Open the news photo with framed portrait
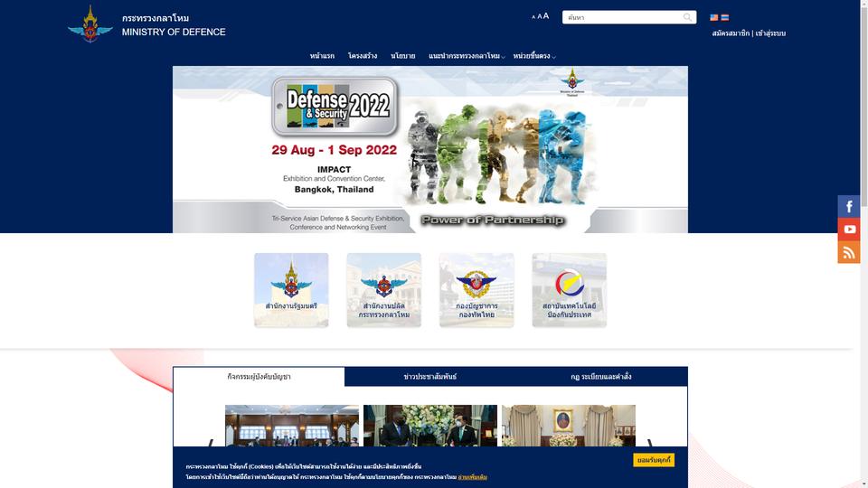This screenshot has height=488, width=868. tap(569, 426)
